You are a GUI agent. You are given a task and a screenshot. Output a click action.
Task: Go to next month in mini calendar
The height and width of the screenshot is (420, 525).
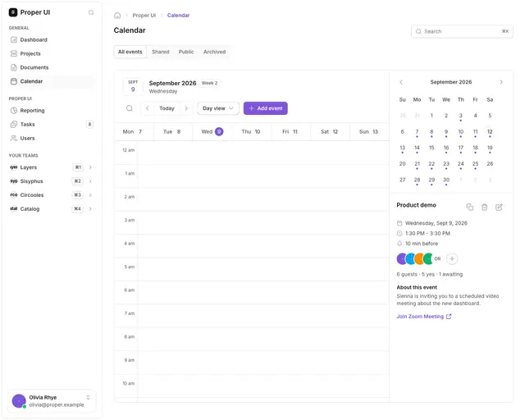(x=501, y=82)
